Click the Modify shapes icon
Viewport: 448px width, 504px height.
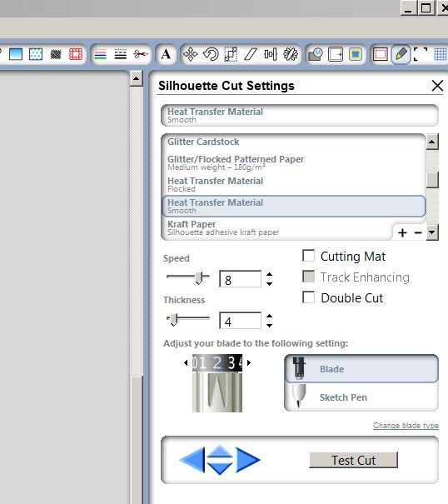coord(316,54)
